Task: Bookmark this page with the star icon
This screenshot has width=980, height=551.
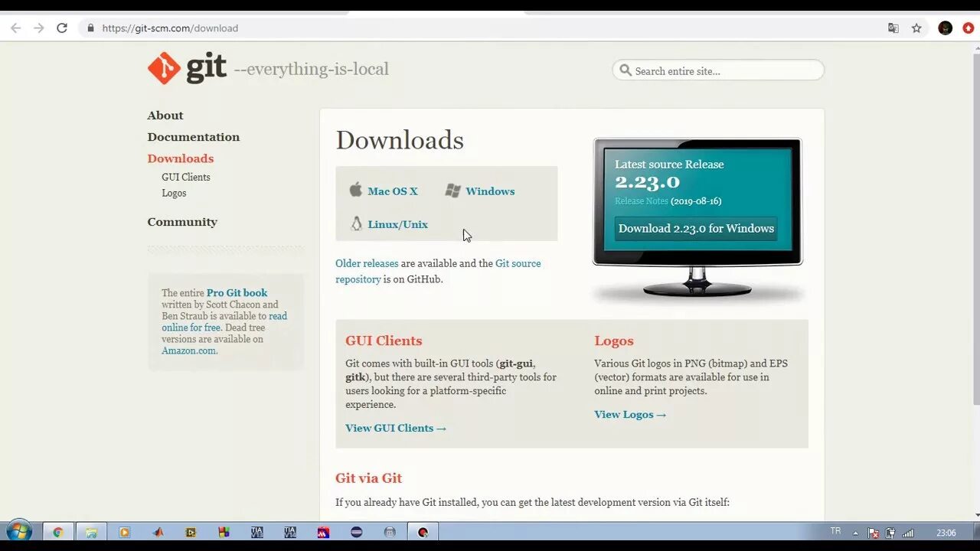Action: coord(916,28)
